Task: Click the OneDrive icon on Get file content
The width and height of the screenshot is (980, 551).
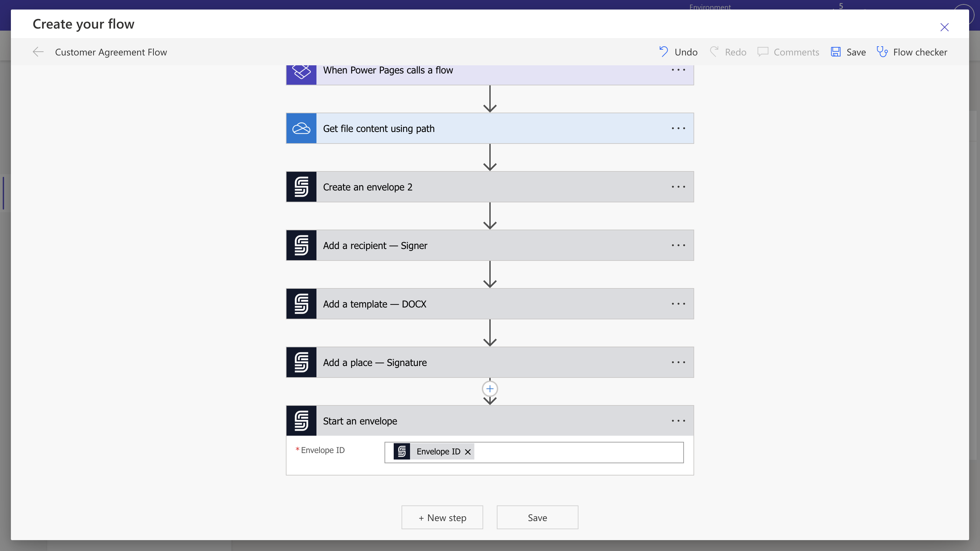Action: (x=301, y=129)
